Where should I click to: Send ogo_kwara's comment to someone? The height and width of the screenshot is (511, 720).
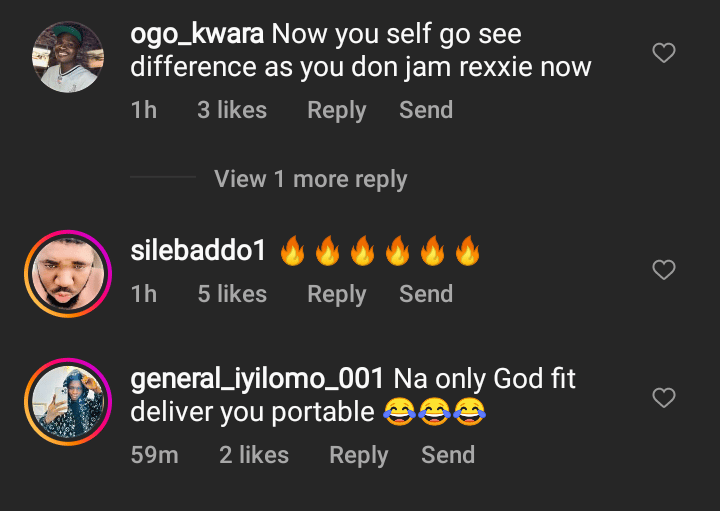click(x=426, y=110)
